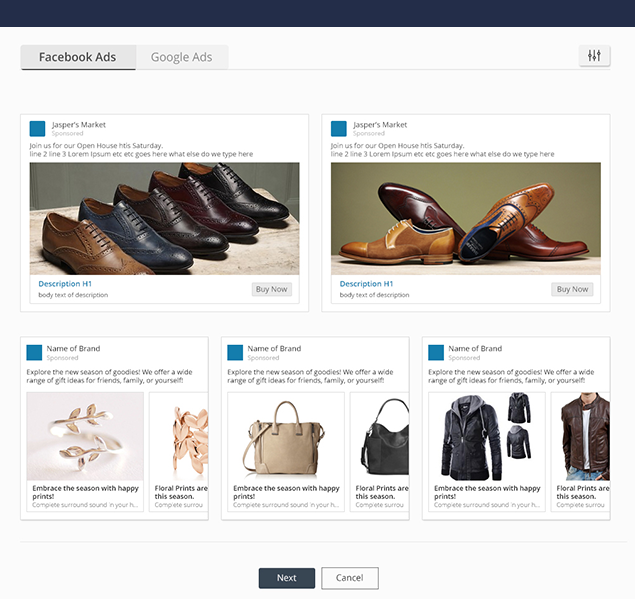Click 'Embrace the season' caption under beige handbag
The image size is (635, 599).
(x=286, y=492)
